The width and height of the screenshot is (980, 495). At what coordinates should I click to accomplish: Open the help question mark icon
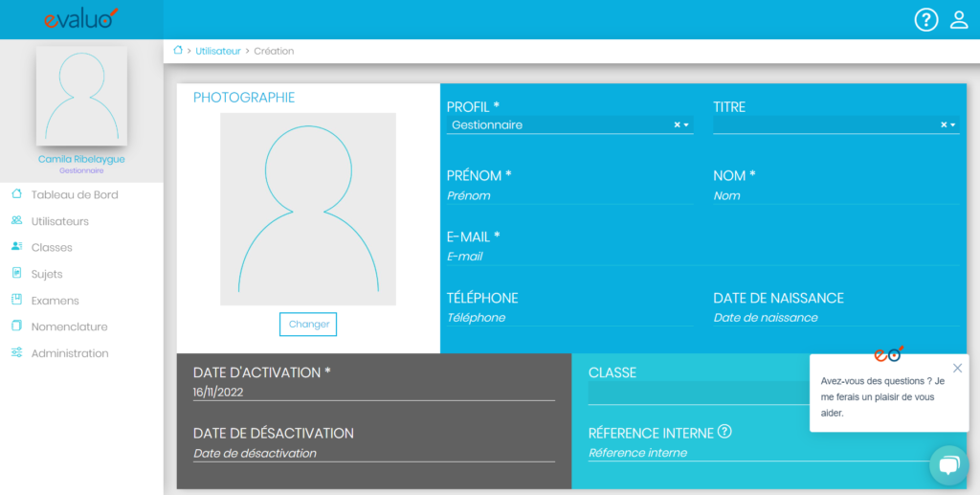point(925,19)
